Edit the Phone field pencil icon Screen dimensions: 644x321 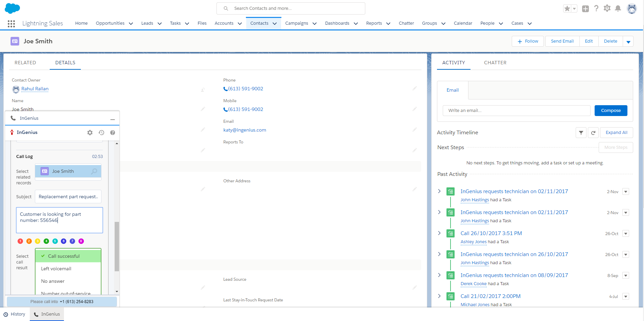[415, 89]
